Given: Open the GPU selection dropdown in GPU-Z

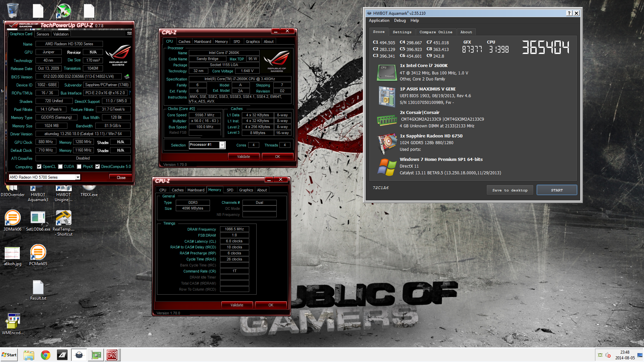Looking at the screenshot, I should (78, 177).
